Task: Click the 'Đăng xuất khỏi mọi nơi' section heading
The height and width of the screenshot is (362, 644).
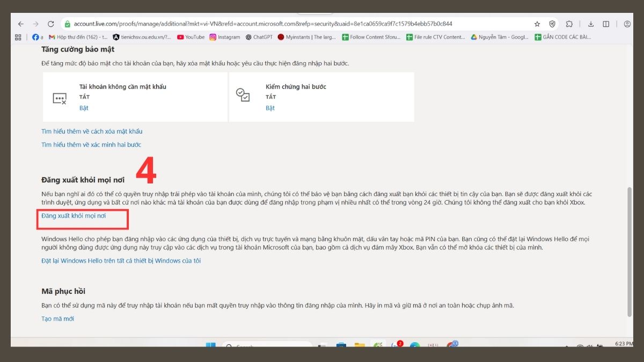Action: pos(83,180)
